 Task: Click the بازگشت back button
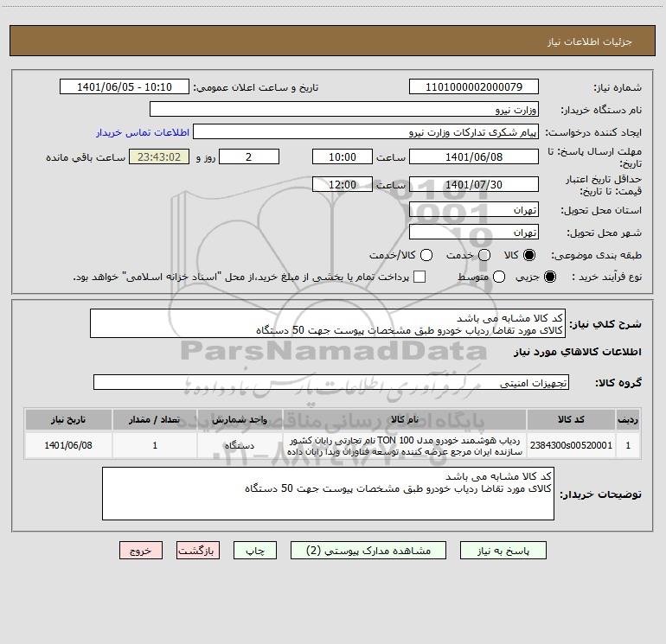coord(198,550)
